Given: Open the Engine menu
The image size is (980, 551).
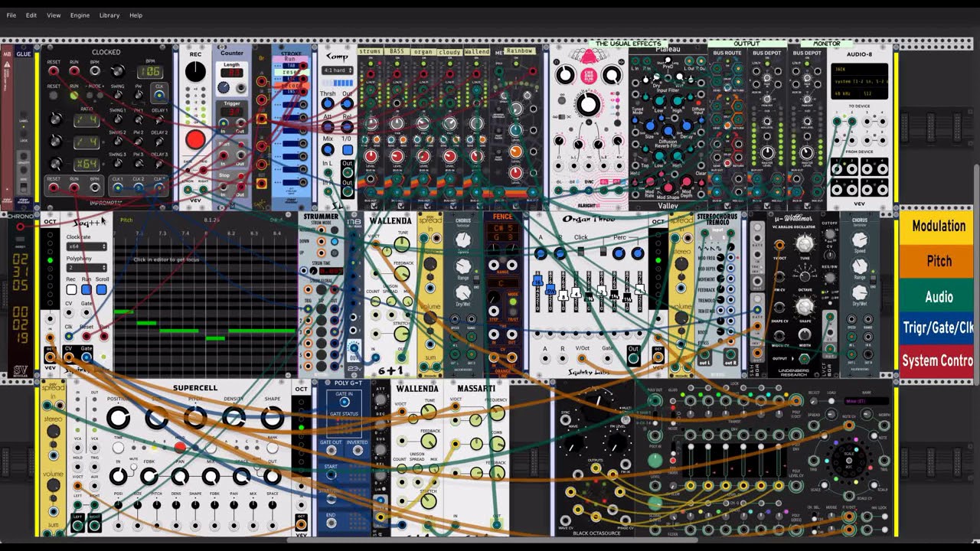Looking at the screenshot, I should [80, 15].
